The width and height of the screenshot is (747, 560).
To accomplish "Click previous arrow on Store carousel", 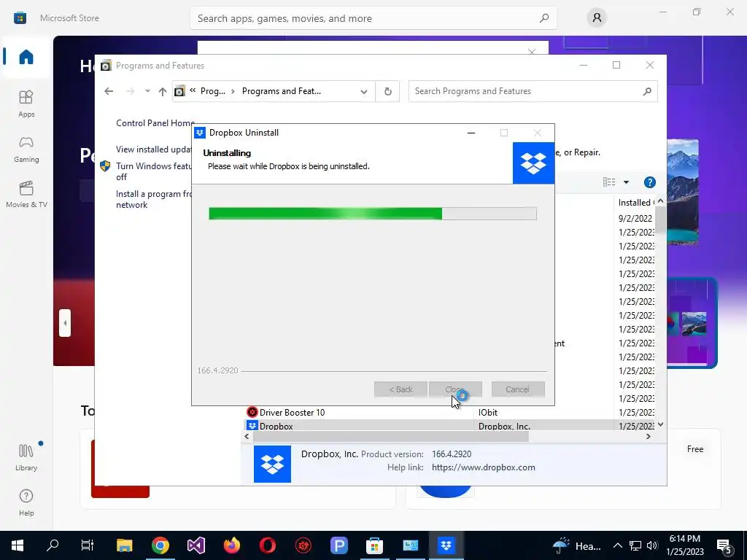I will click(x=65, y=323).
